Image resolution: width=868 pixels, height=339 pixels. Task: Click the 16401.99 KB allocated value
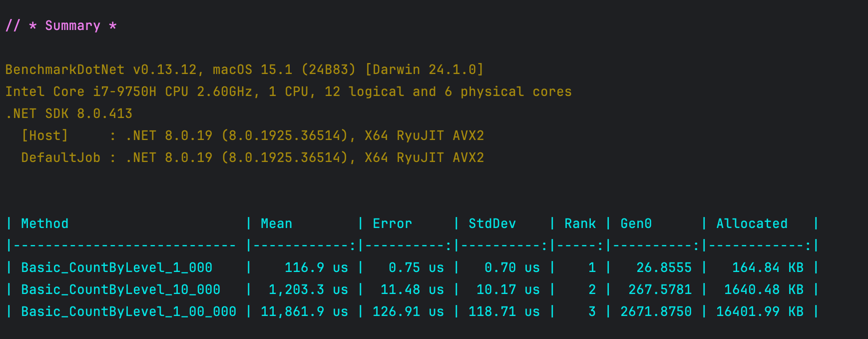click(760, 311)
